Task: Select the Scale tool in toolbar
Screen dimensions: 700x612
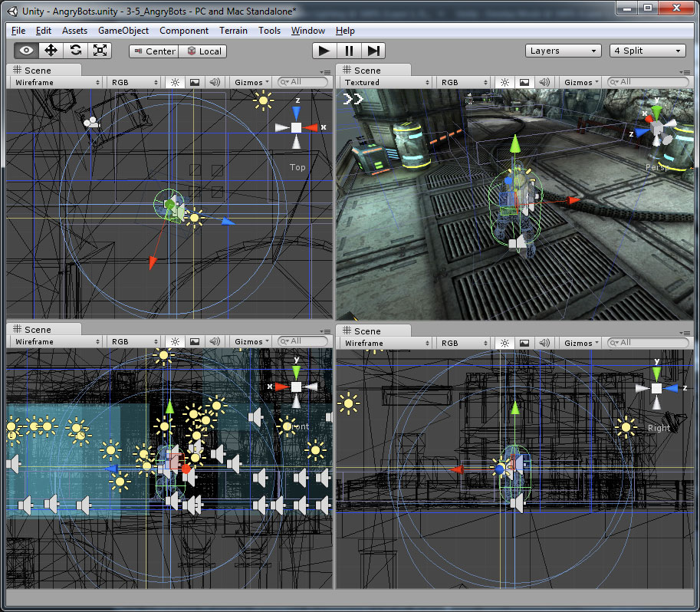Action: tap(100, 51)
